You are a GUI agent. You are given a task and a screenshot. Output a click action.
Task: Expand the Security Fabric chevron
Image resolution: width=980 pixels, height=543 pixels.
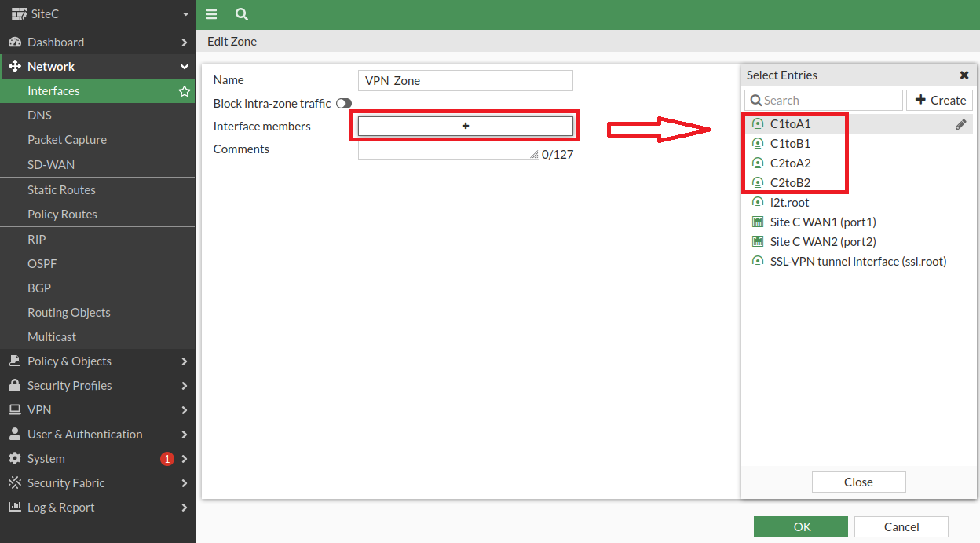[185, 483]
